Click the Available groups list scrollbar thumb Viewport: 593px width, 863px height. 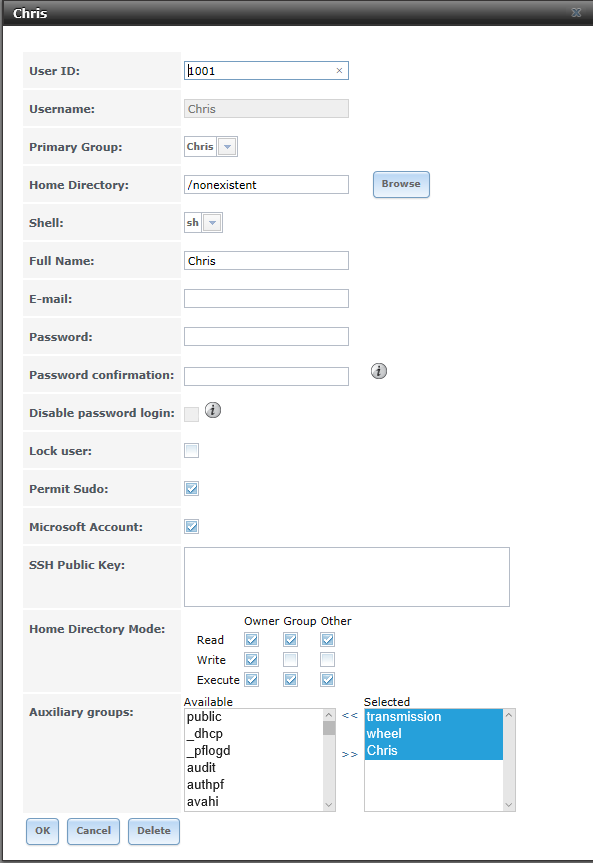click(329, 728)
